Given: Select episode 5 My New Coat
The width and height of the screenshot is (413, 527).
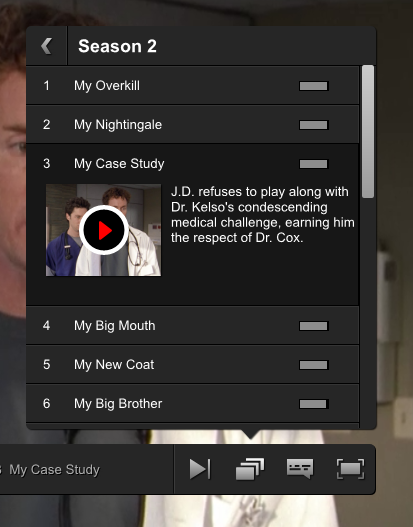Looking at the screenshot, I should 193,365.
